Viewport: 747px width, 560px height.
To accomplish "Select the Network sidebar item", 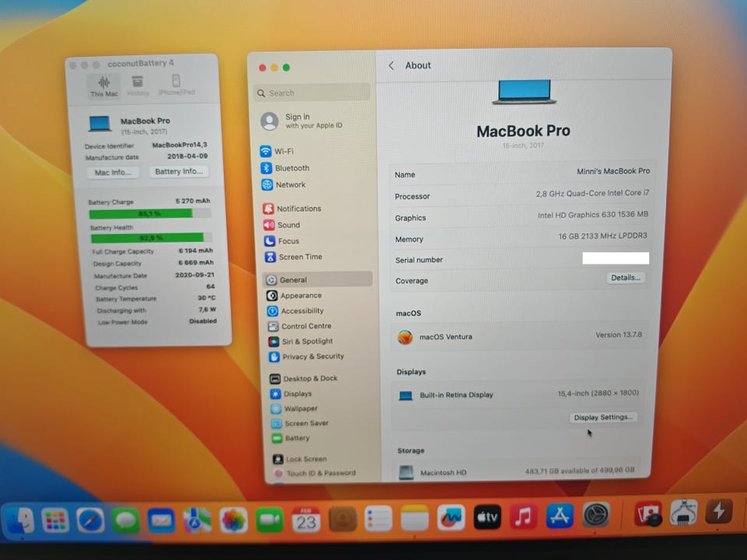I will (x=284, y=185).
